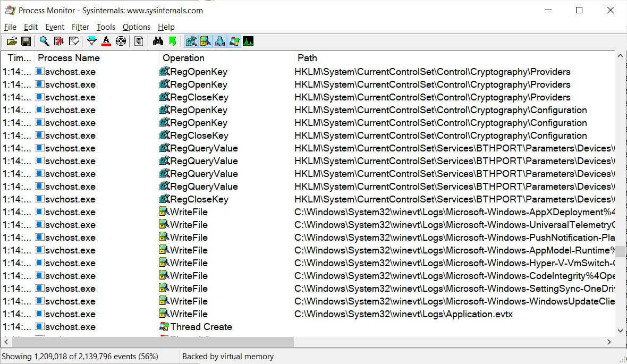
Task: Select the AppModel-Runtime WriteFile path
Action: (455, 250)
